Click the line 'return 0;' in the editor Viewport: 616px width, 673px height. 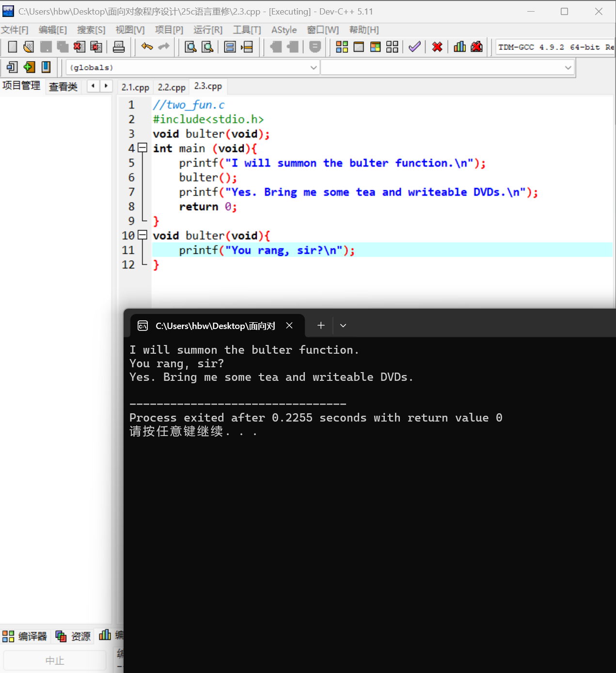(x=208, y=206)
